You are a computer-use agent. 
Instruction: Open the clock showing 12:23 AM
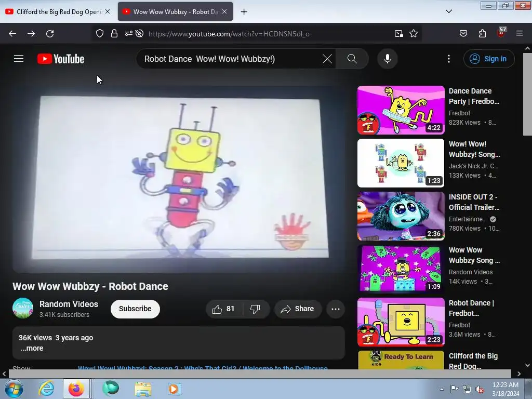[x=506, y=389]
